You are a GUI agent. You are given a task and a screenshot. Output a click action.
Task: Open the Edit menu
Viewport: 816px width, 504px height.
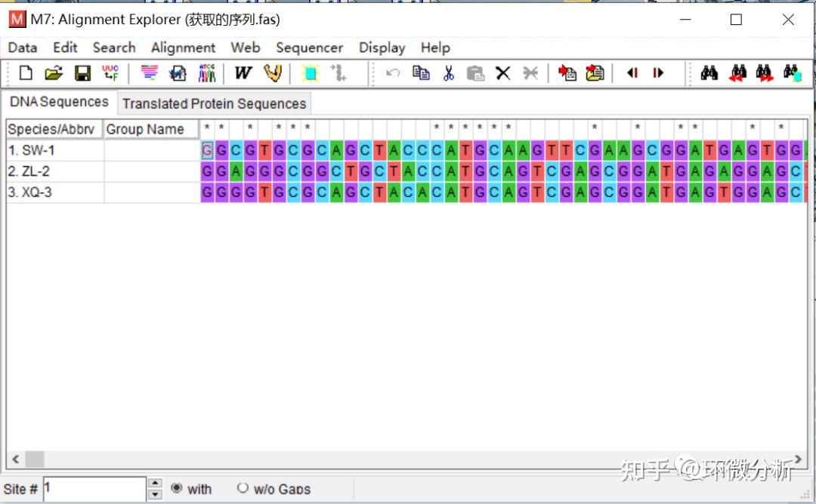pyautogui.click(x=65, y=48)
